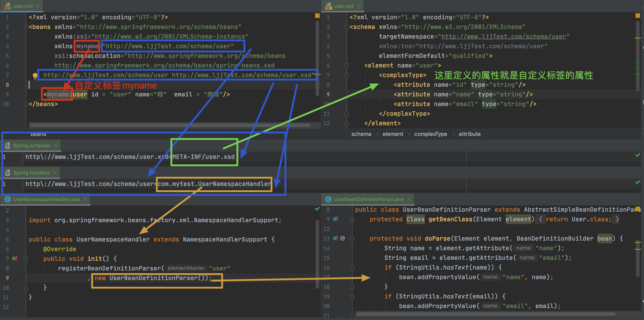
Task: Click the yellow intention bulb in user.xml
Action: [35, 76]
